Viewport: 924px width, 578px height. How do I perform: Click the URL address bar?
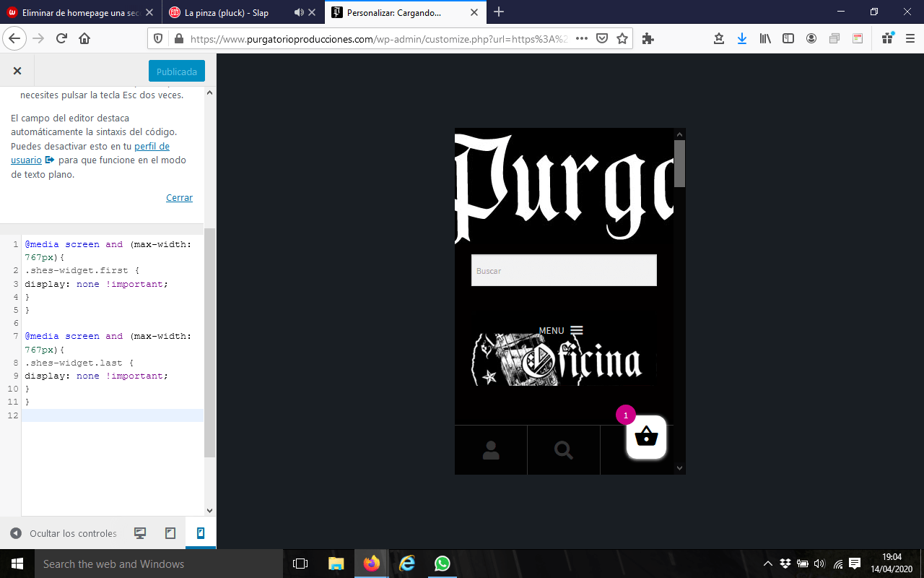[x=378, y=38]
